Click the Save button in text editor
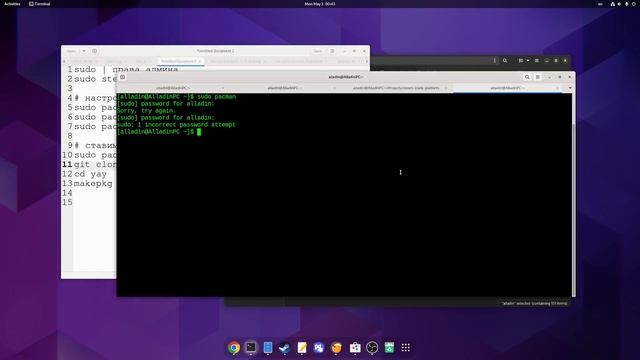The width and height of the screenshot is (640, 360). click(318, 51)
